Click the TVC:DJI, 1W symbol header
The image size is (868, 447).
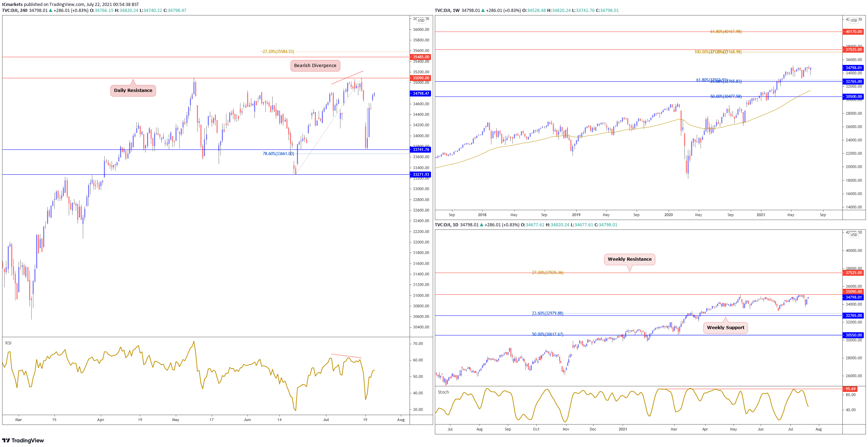click(x=447, y=11)
